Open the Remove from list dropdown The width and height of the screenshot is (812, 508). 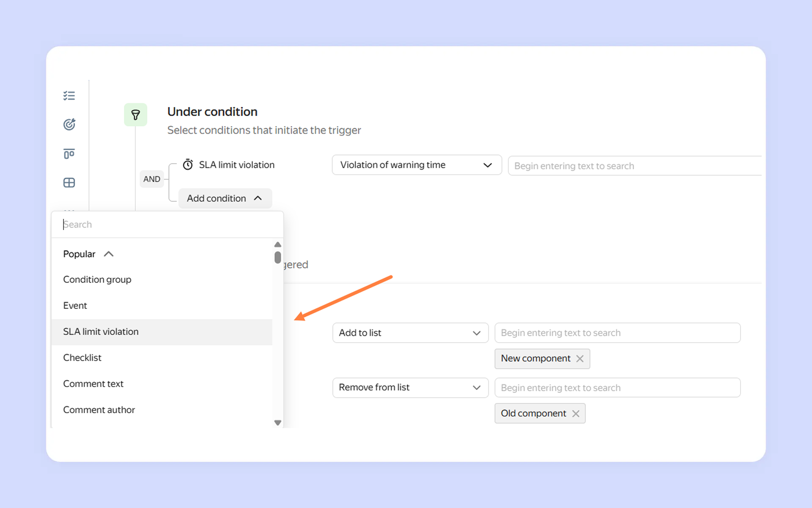pyautogui.click(x=410, y=387)
